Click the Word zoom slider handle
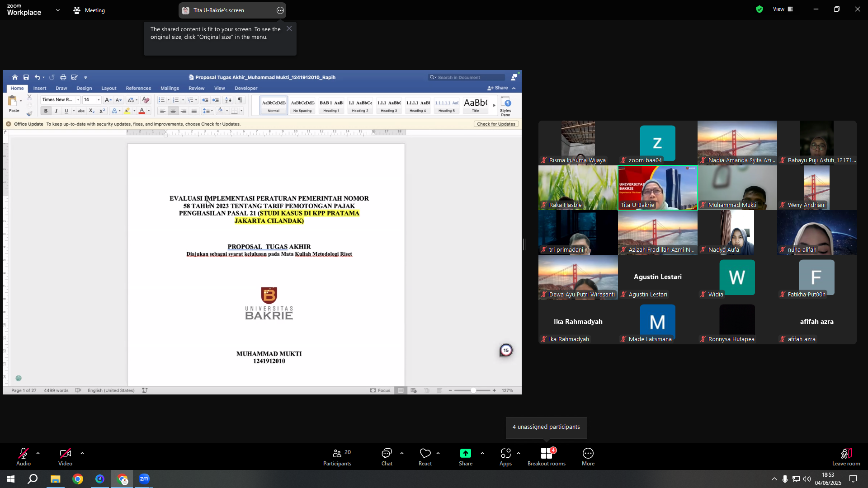Screen dimensions: 868x488 tap(473, 390)
